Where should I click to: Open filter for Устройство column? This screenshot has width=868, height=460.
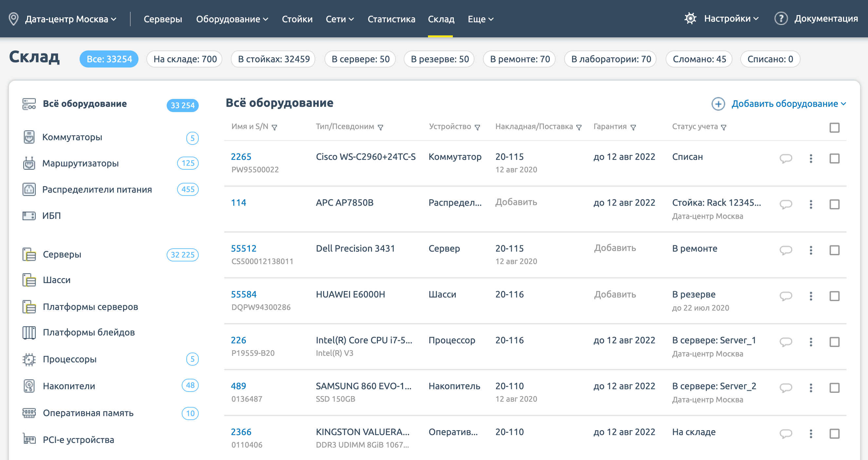point(477,127)
